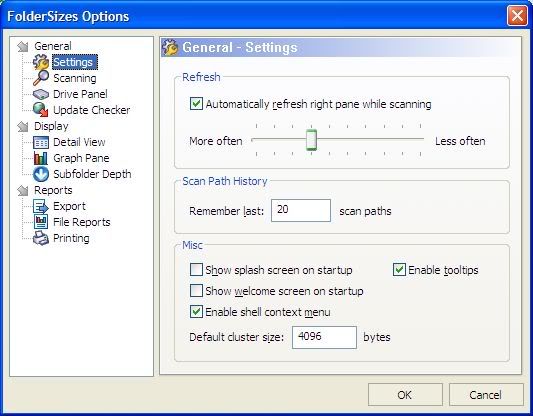Select the Detail View table icon
This screenshot has height=416, width=533.
click(41, 142)
